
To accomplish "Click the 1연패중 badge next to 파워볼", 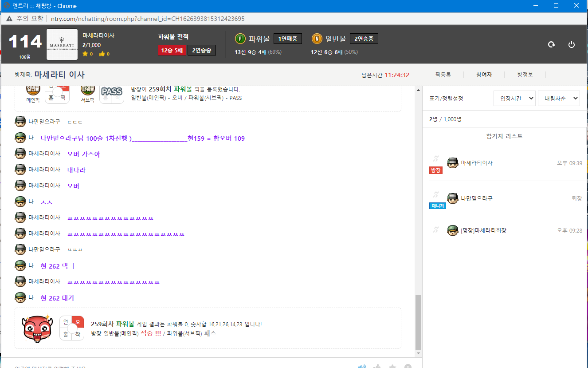I will pos(287,39).
